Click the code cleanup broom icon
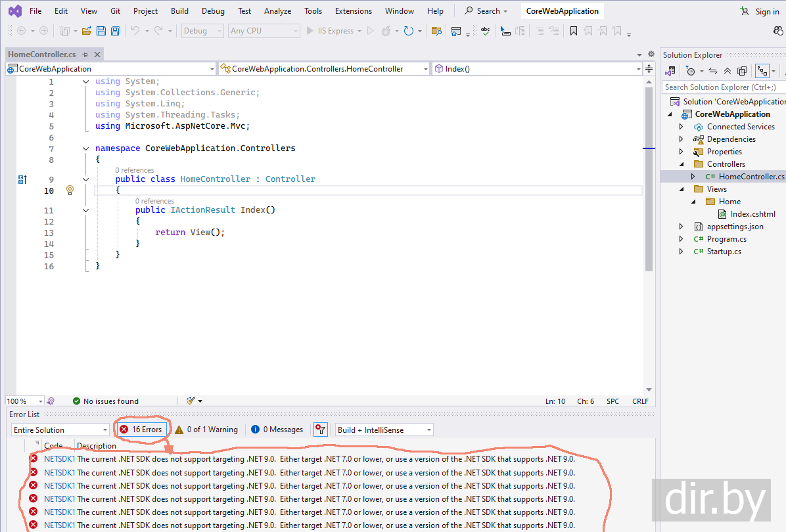 [191, 401]
